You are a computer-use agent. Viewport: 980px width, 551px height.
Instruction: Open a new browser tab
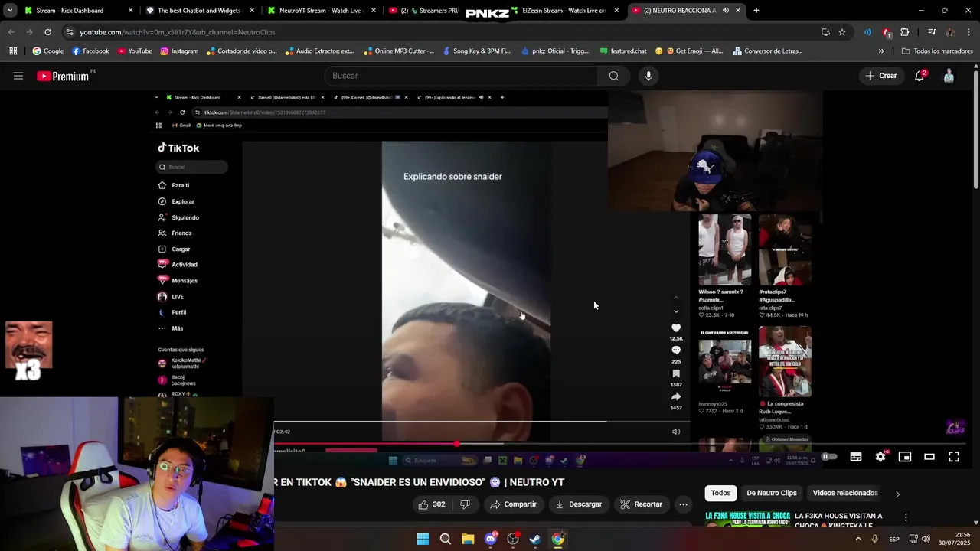pyautogui.click(x=756, y=11)
